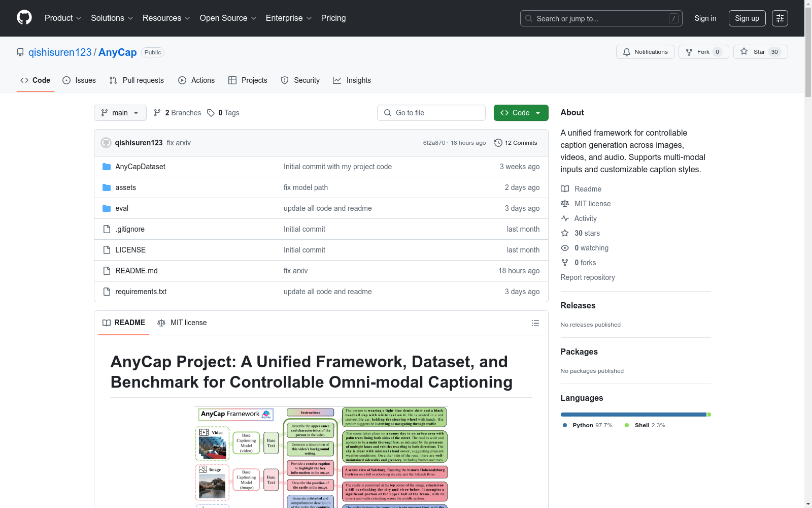Click the Sign up button
812x508 pixels.
tap(747, 18)
